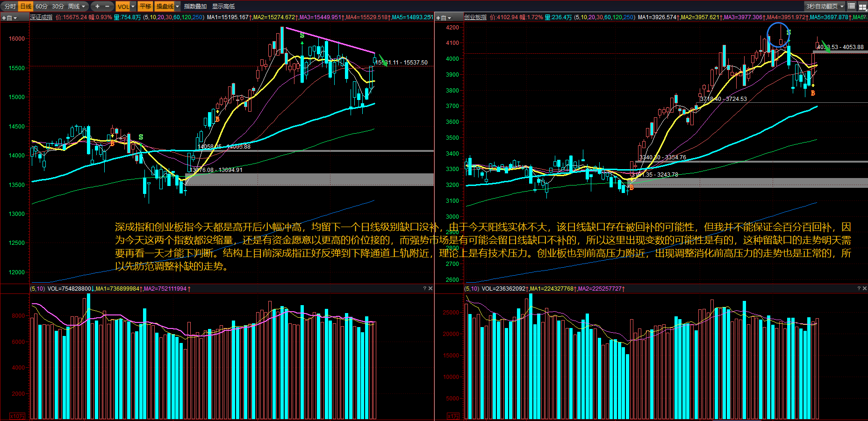Click the 15531.11 - 15537.50 gap label
The image size is (868, 421).
tap(402, 62)
